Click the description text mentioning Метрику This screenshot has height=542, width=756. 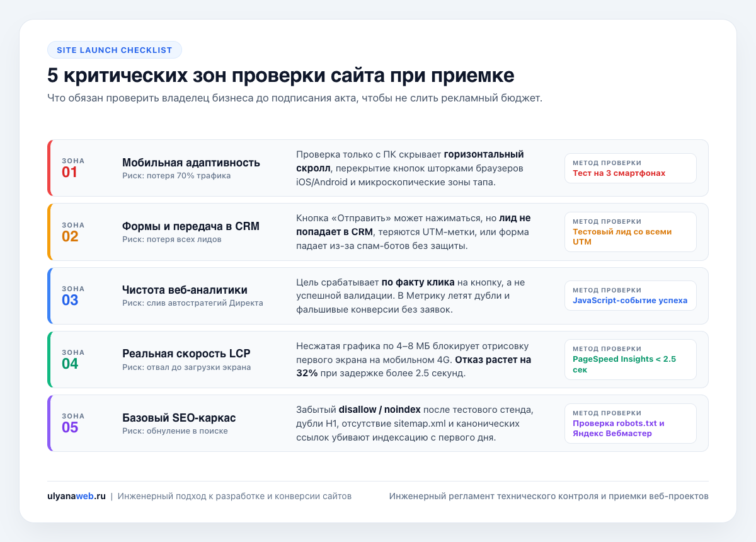[x=410, y=296]
